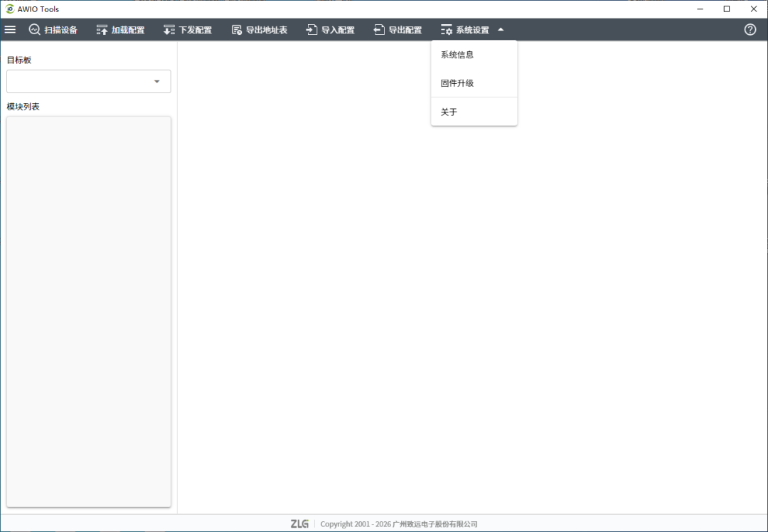Click 加载配置 to load configuration
768x532 pixels.
[120, 30]
